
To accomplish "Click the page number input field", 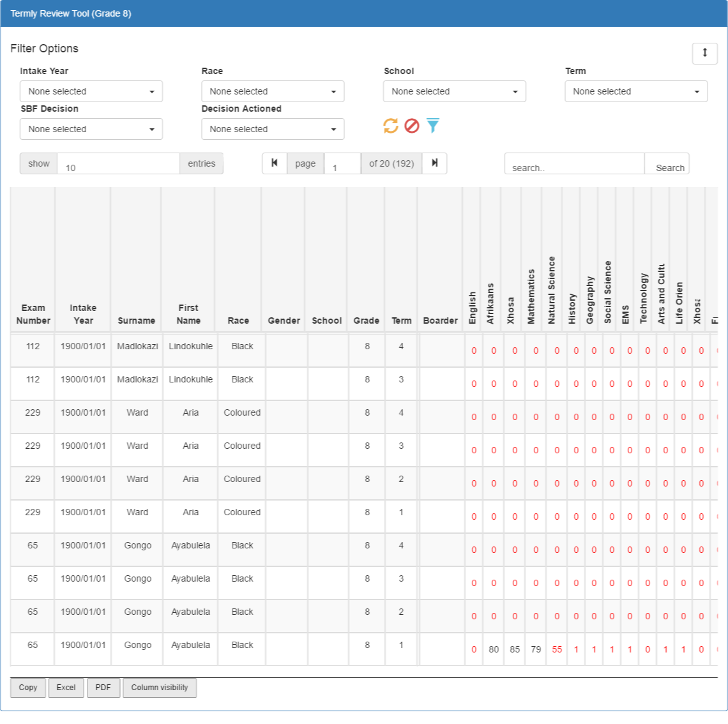I will [342, 164].
